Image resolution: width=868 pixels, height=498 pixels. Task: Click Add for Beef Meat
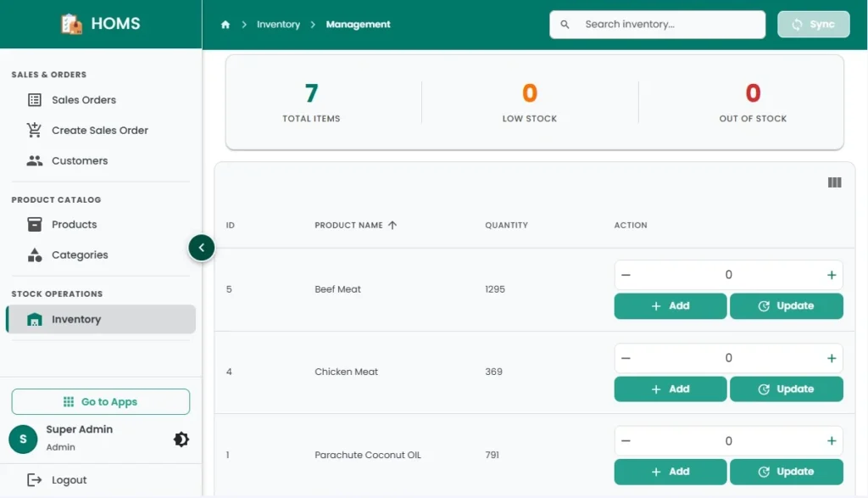pyautogui.click(x=670, y=305)
